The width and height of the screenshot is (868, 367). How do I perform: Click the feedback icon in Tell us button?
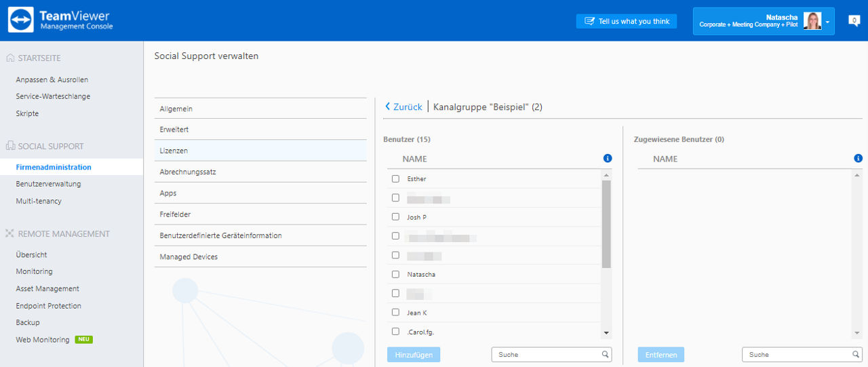(589, 21)
